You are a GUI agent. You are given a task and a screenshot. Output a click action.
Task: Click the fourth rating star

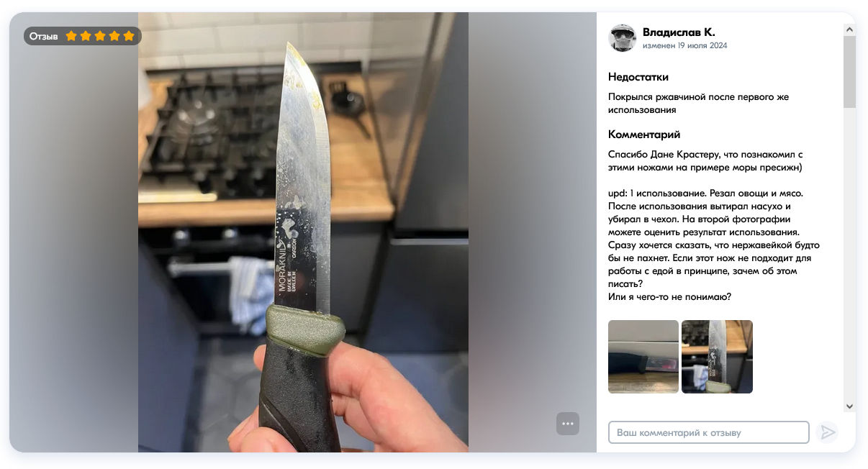pyautogui.click(x=114, y=36)
